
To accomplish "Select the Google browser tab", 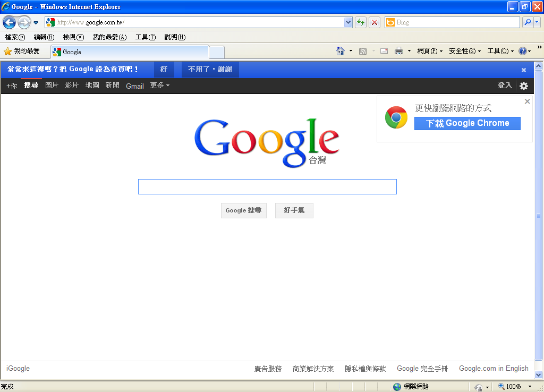I will tap(127, 52).
